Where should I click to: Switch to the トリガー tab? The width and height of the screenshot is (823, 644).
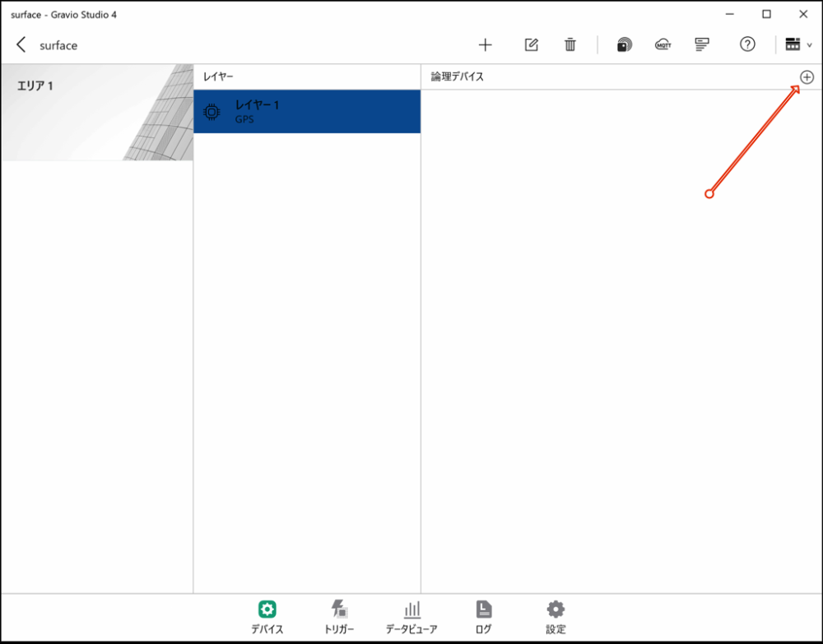click(339, 615)
